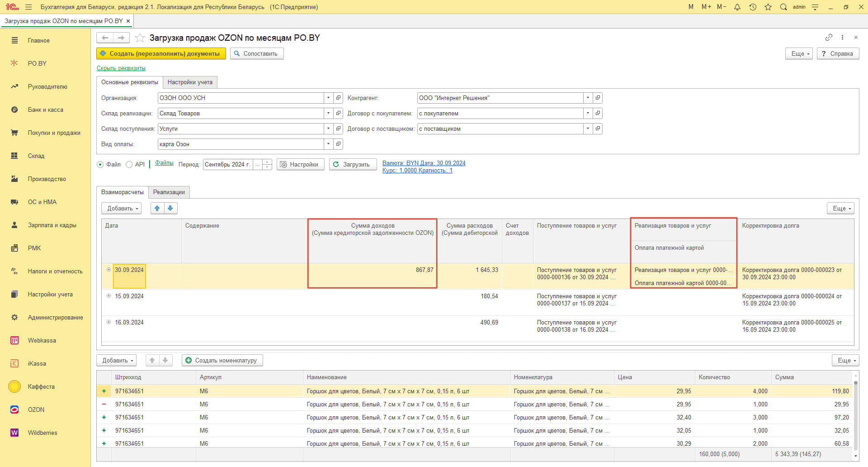868x467 pixels.
Task: Open Настройки button near period
Action: (x=300, y=164)
